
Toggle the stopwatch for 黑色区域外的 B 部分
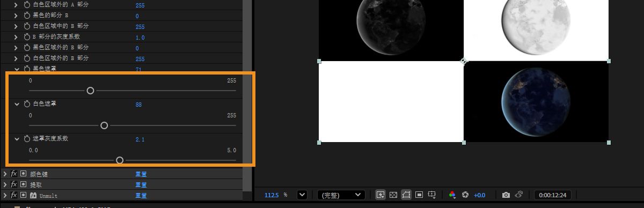(27, 48)
